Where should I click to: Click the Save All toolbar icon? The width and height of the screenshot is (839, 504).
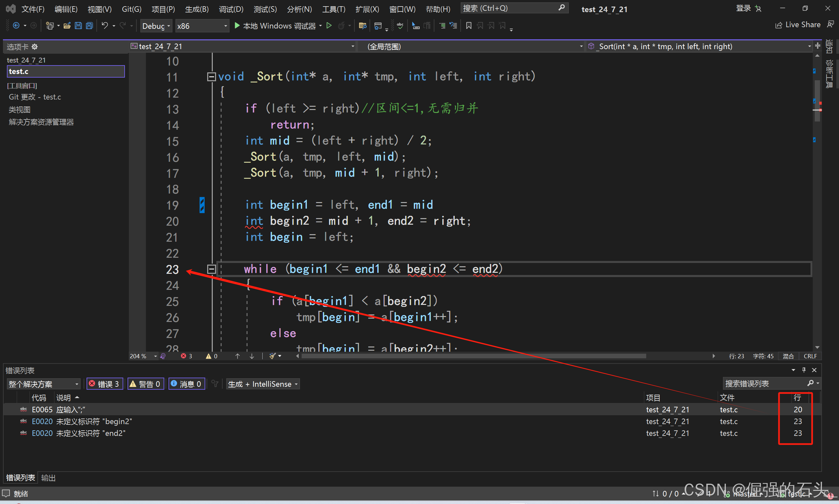90,26
